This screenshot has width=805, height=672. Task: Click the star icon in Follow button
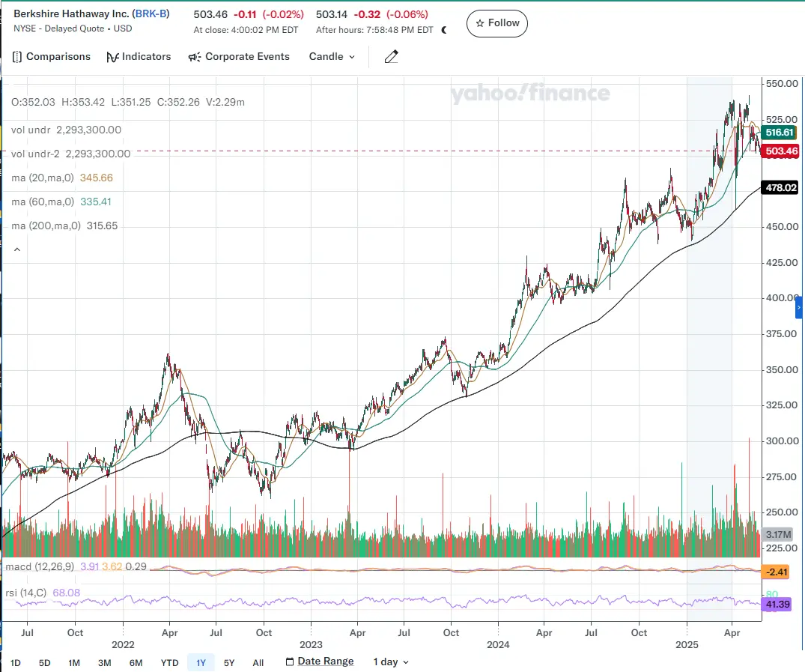point(480,23)
